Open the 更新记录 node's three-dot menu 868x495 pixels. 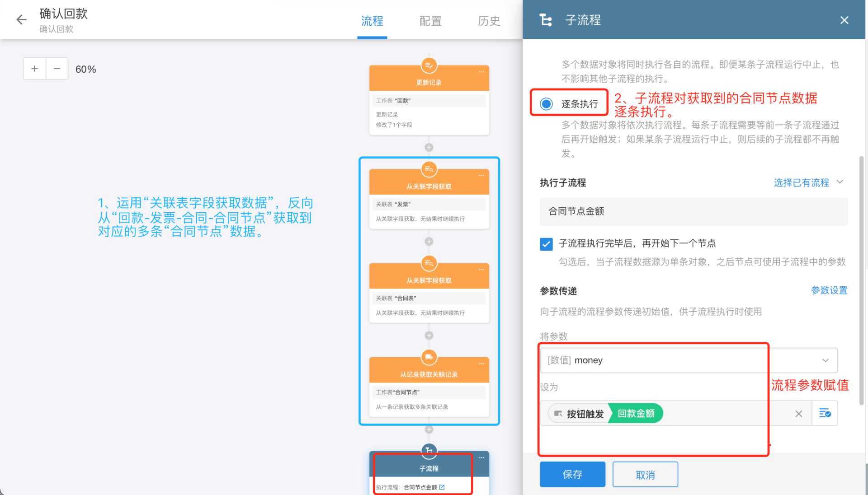[481, 72]
